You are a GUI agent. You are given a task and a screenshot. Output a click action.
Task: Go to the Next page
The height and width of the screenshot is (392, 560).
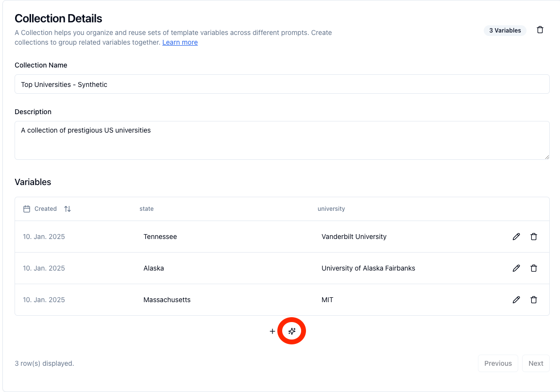[536, 363]
